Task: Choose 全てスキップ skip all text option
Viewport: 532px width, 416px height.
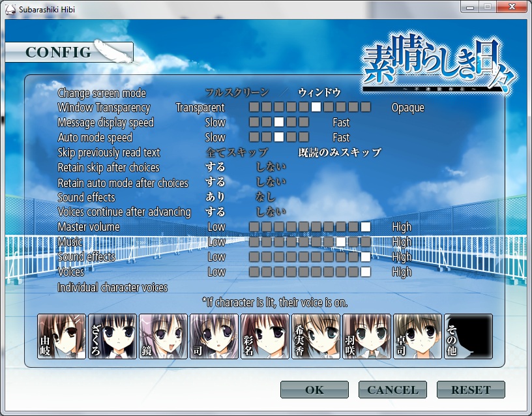Action: click(x=237, y=153)
